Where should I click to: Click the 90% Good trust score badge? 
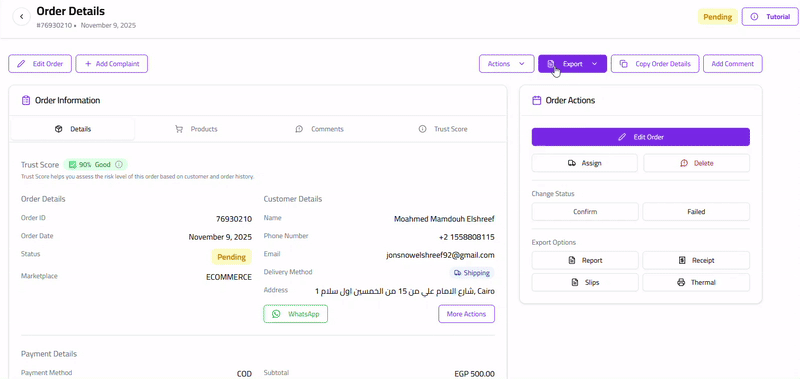[x=95, y=165]
